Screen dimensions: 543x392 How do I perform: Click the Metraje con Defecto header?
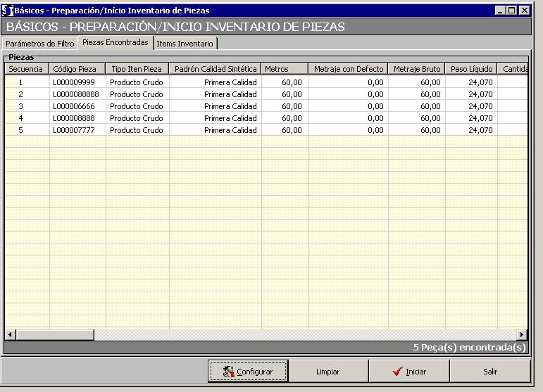348,69
